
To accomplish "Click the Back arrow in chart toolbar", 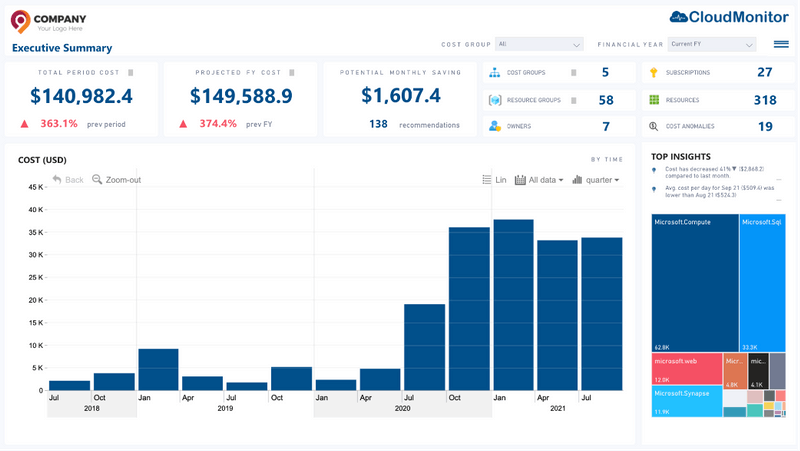I will point(68,180).
